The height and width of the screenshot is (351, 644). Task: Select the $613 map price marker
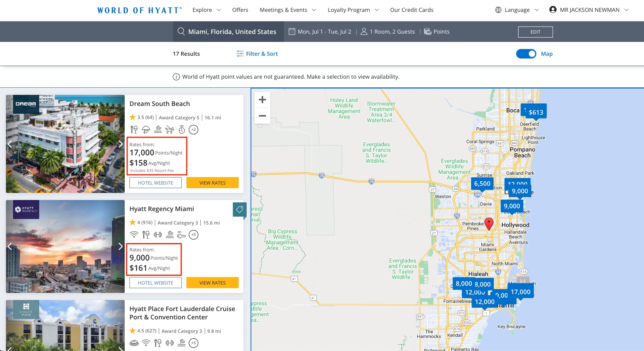click(x=536, y=111)
